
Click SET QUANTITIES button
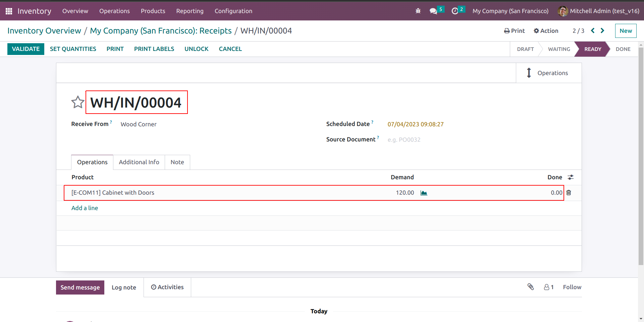pos(73,49)
